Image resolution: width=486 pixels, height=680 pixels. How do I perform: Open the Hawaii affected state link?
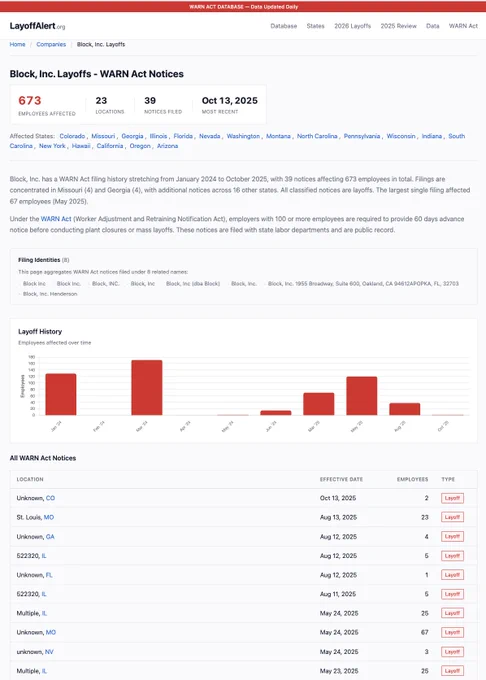81,146
